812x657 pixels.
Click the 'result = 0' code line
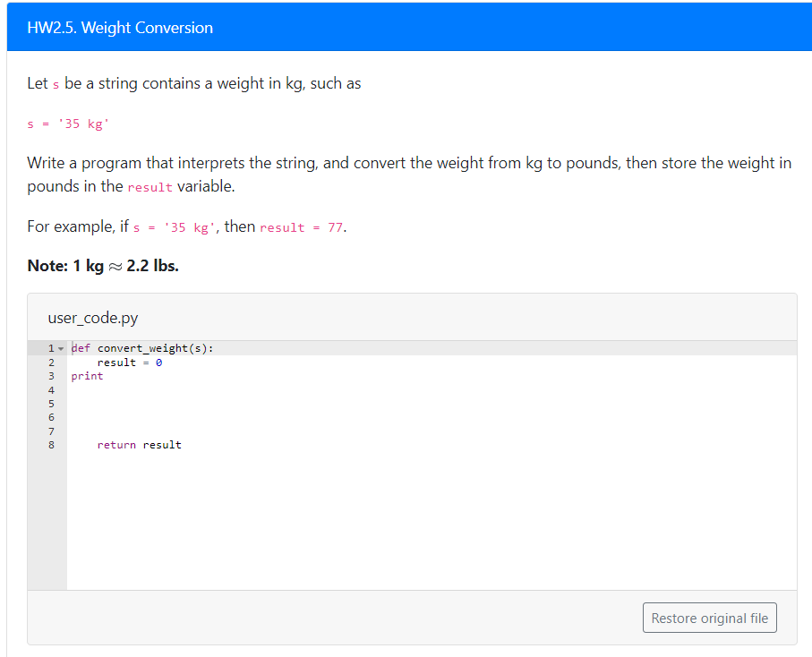pyautogui.click(x=130, y=363)
